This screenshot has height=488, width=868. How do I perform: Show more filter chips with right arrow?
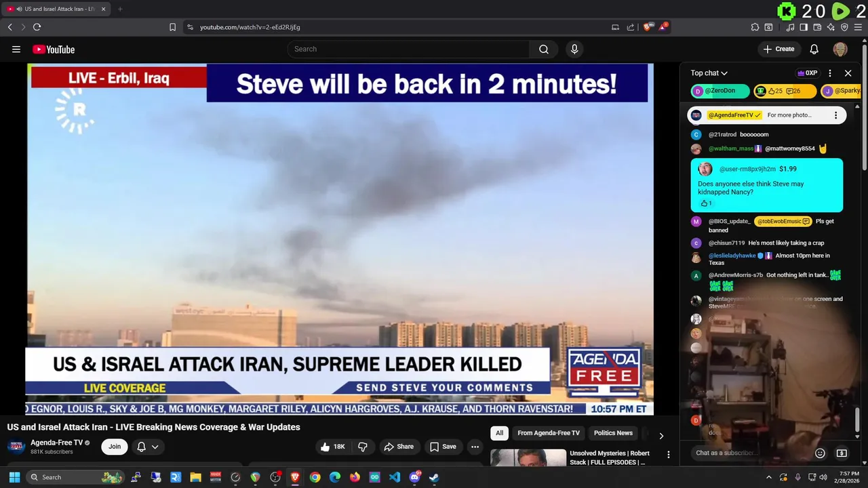(661, 436)
